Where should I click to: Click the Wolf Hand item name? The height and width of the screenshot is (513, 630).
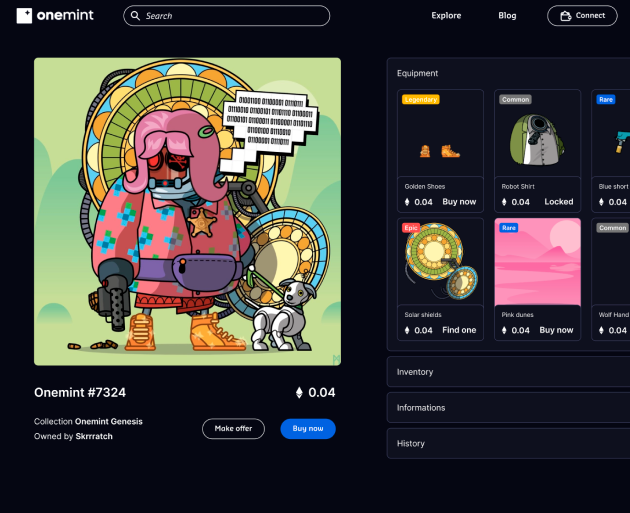tap(614, 315)
